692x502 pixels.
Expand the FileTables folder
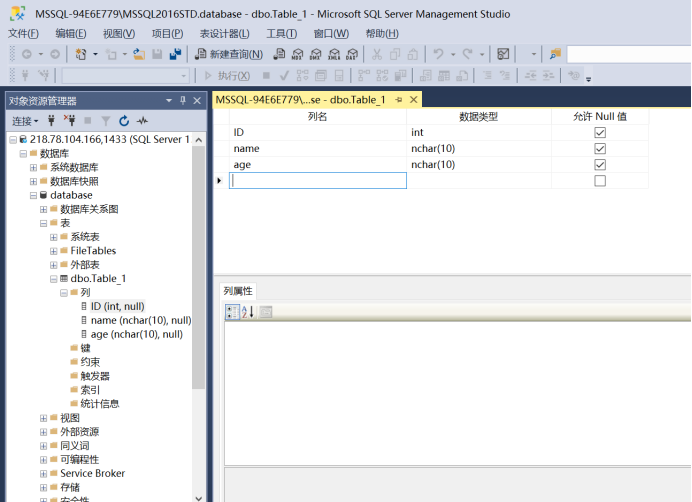pos(53,251)
